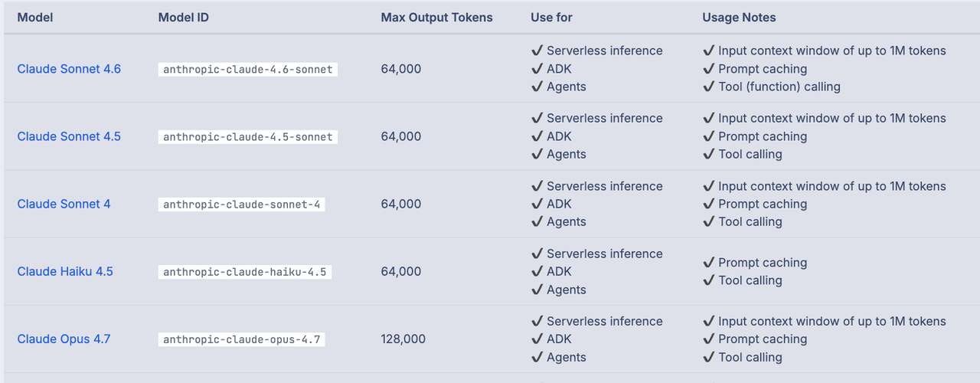Click the Max Output Tokens column header
The image size is (980, 383).
point(436,17)
